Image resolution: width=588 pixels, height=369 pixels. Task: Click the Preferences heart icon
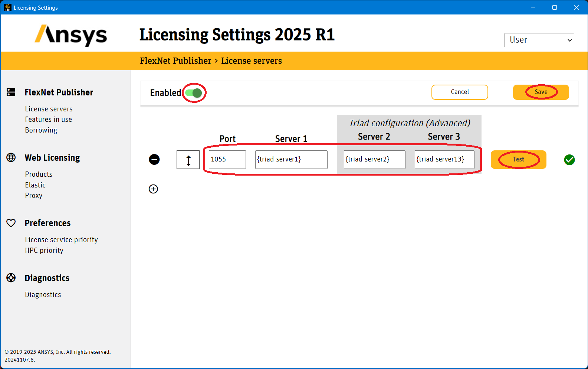tap(11, 223)
